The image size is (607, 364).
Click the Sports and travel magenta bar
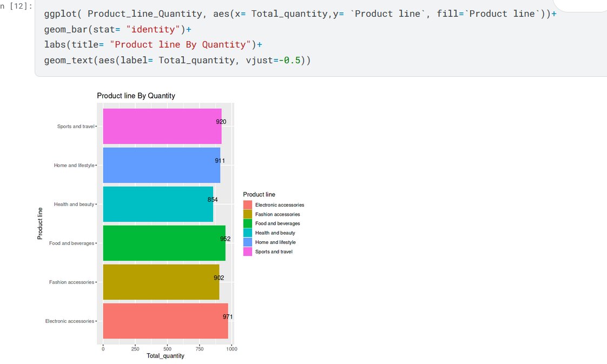tap(162, 126)
